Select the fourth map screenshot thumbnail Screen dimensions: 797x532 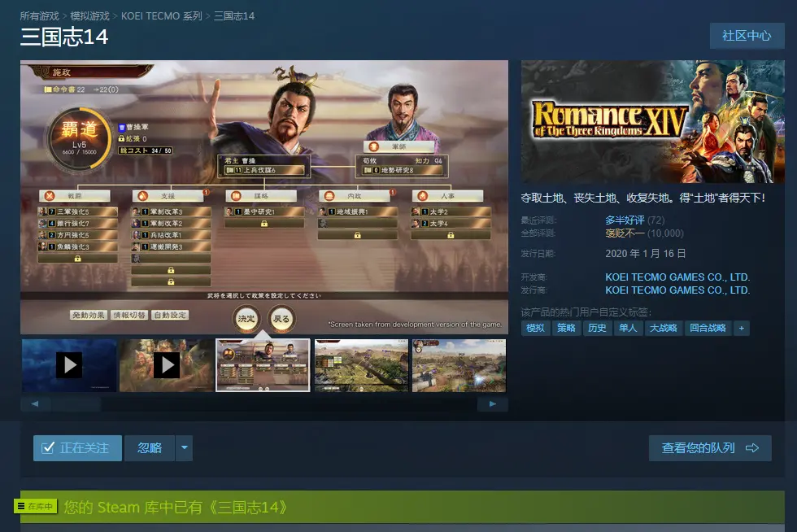361,365
